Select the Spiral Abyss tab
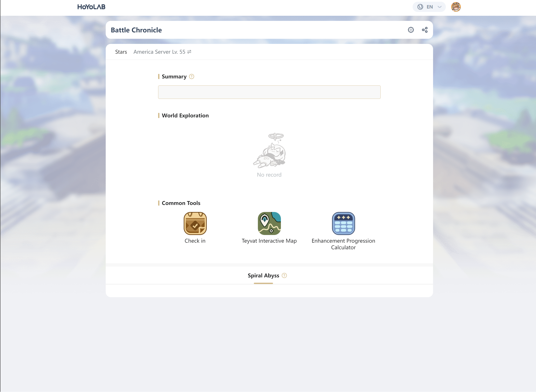This screenshot has height=392, width=536. (x=263, y=276)
